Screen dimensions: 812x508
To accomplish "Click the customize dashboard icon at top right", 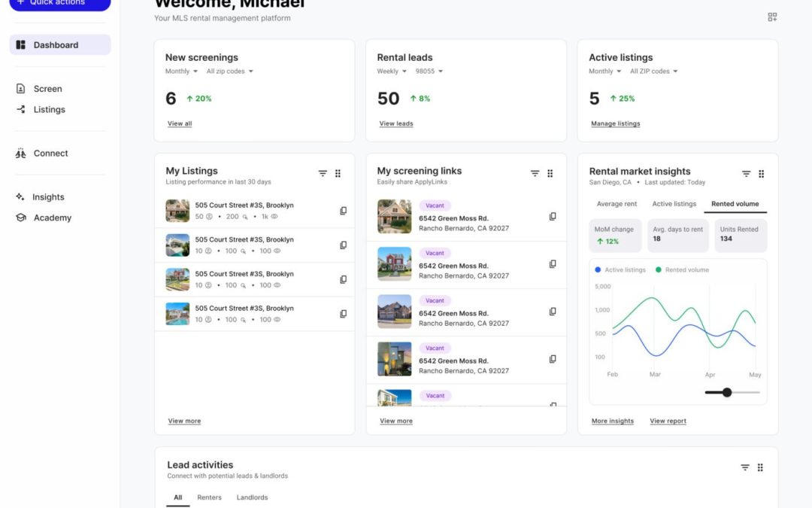I will point(772,17).
